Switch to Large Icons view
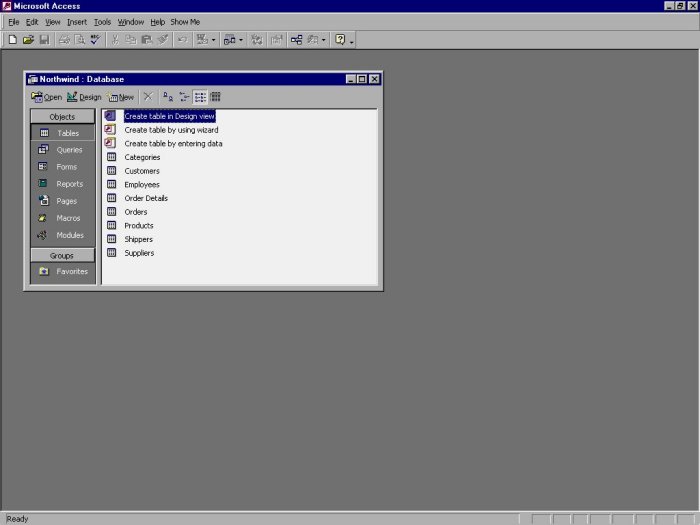The height and width of the screenshot is (525, 700). (x=168, y=97)
